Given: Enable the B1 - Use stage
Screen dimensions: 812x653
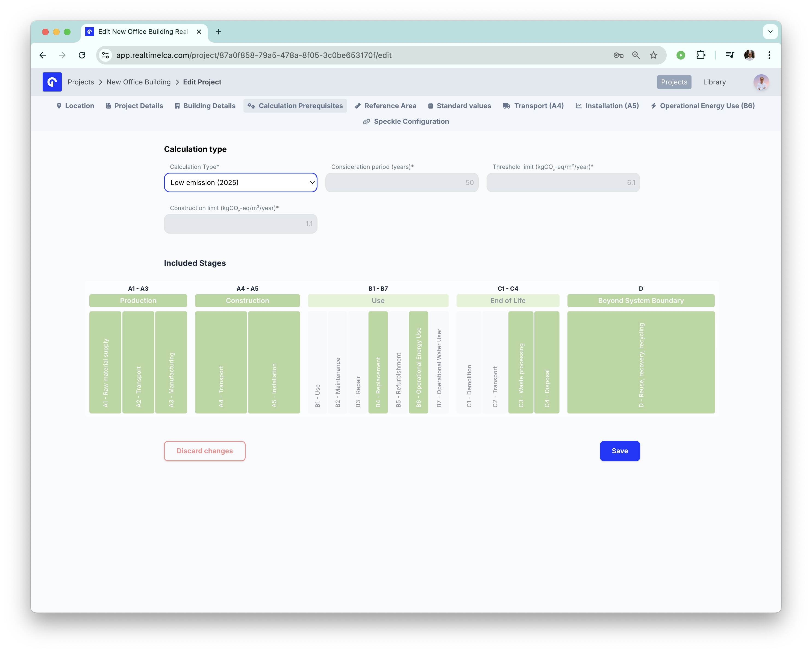Looking at the screenshot, I should pyautogui.click(x=317, y=362).
